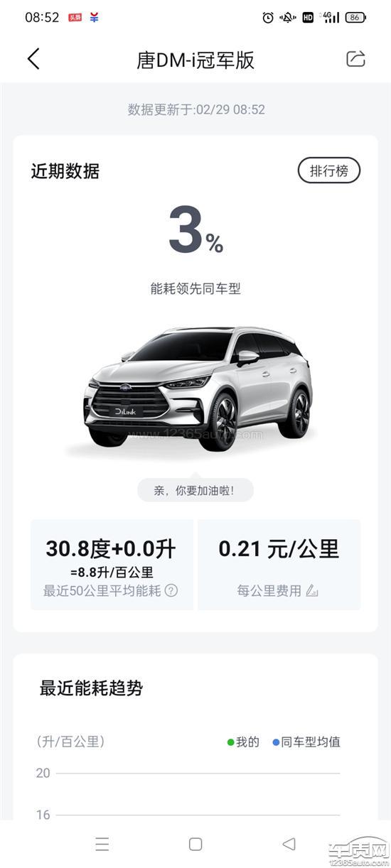391x868 pixels.
Task: Tap the 亲，你要加油啦 reminder bubble
Action: click(195, 490)
